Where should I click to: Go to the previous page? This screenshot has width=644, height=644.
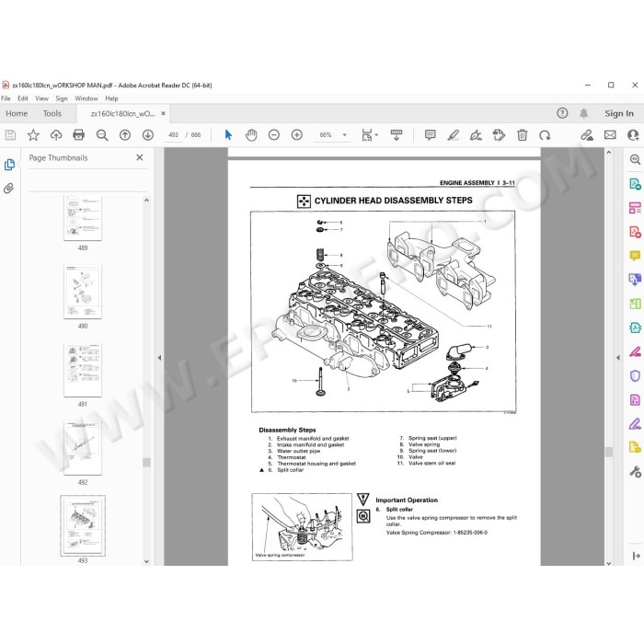pyautogui.click(x=125, y=135)
